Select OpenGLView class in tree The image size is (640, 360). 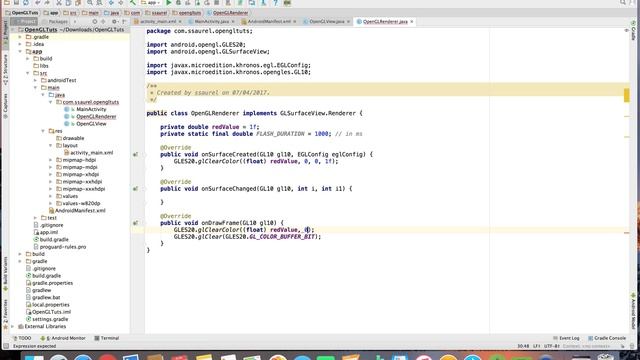tap(91, 124)
